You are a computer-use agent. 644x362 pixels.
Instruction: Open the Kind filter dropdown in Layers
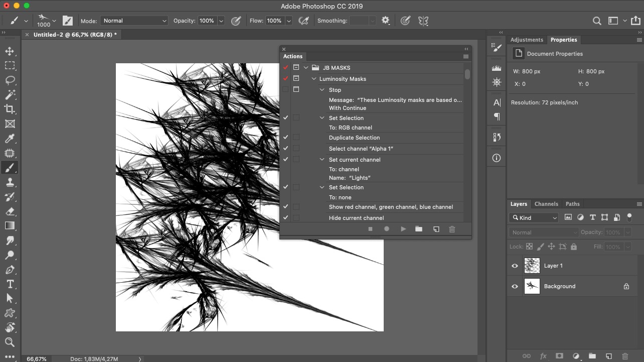(534, 217)
